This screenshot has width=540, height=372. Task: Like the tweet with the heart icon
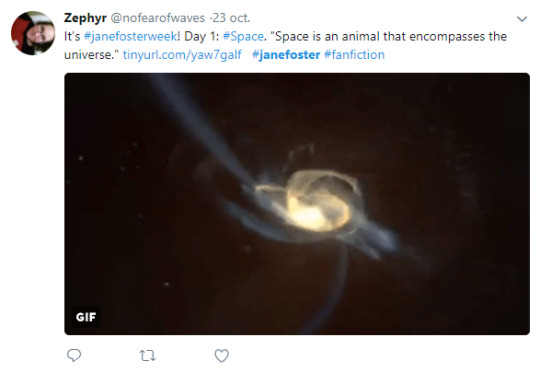pos(221,355)
